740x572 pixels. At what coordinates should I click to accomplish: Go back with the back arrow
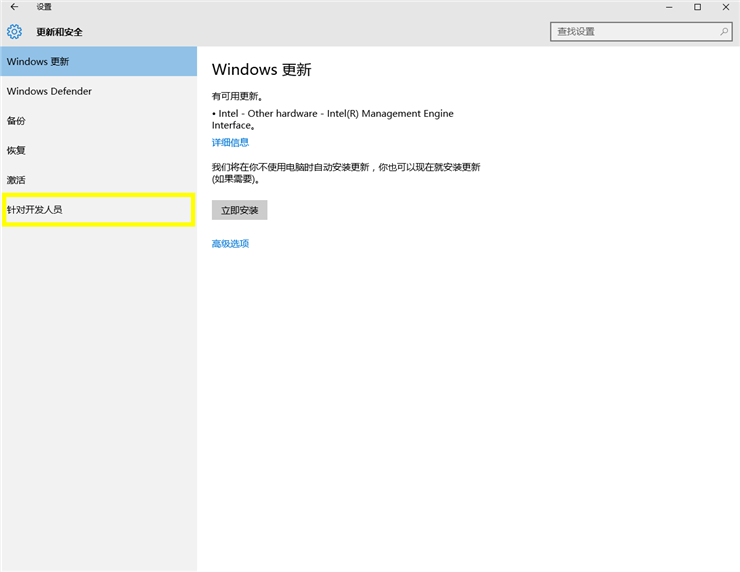tap(14, 7)
